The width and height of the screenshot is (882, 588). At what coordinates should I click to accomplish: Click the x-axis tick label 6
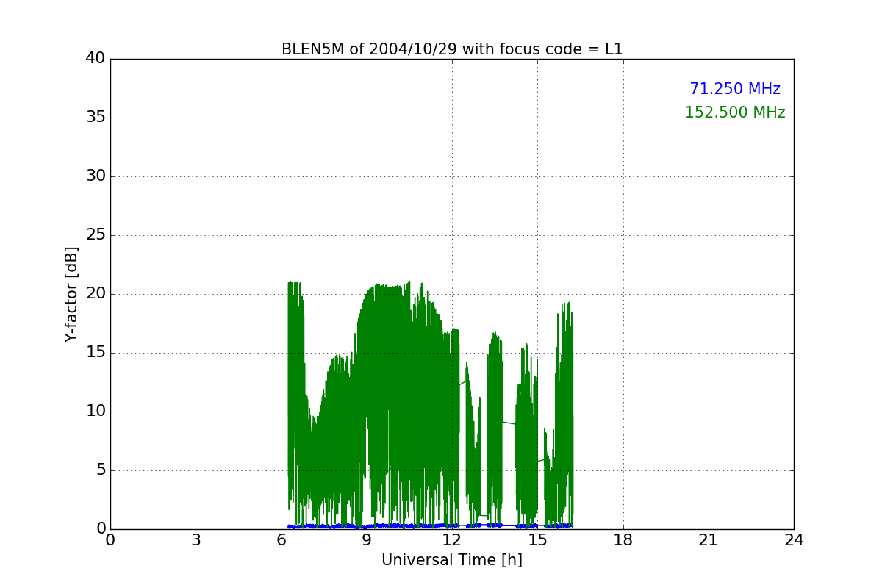(282, 540)
